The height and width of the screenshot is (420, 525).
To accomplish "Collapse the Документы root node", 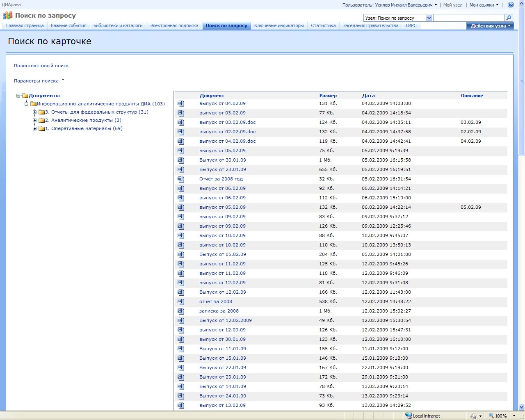I will tap(18, 96).
